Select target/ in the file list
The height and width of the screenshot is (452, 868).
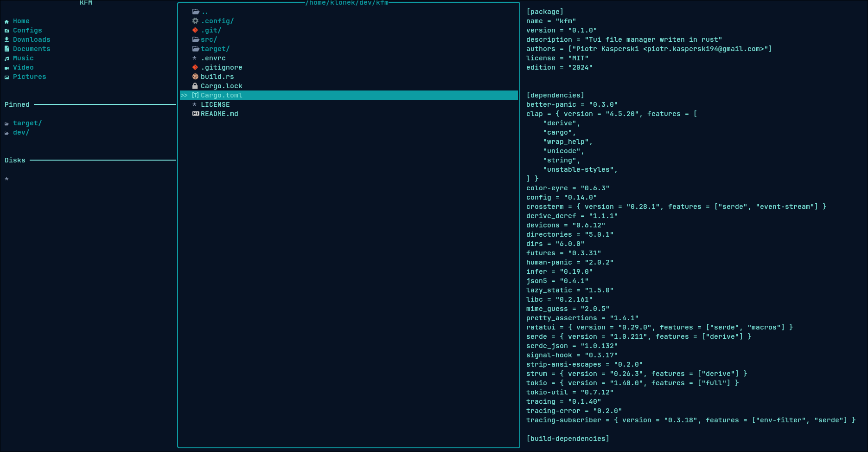pyautogui.click(x=349, y=49)
